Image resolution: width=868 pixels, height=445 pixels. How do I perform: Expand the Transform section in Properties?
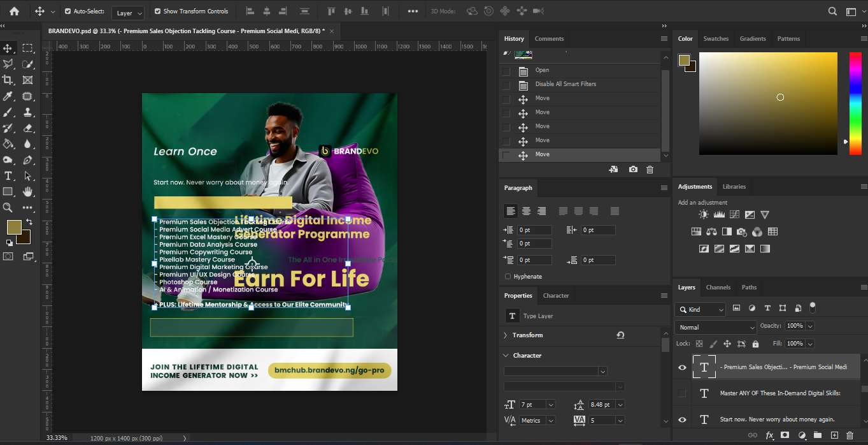tap(506, 335)
